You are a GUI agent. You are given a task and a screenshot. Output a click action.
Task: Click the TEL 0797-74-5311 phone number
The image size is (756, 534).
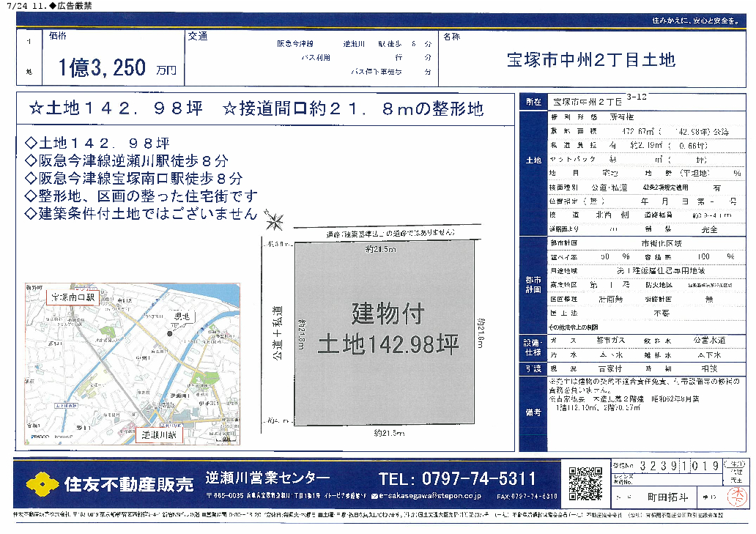pos(457,479)
